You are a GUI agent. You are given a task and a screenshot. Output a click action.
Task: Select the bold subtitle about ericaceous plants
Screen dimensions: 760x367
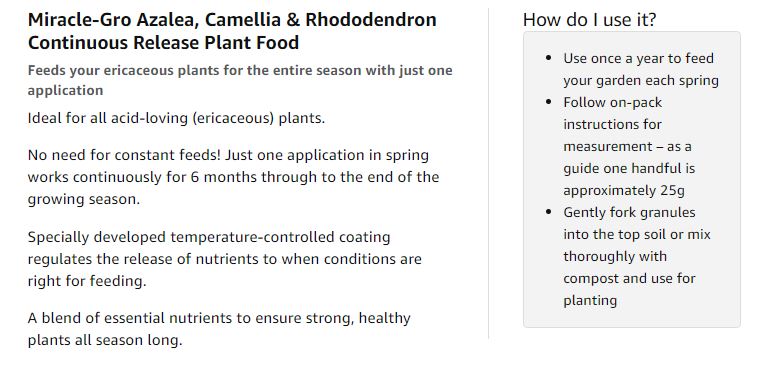click(240, 80)
